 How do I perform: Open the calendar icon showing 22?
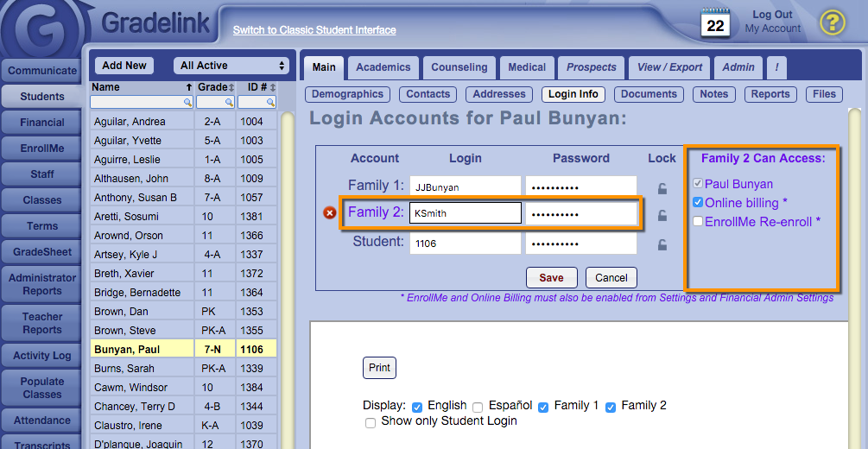click(x=715, y=22)
